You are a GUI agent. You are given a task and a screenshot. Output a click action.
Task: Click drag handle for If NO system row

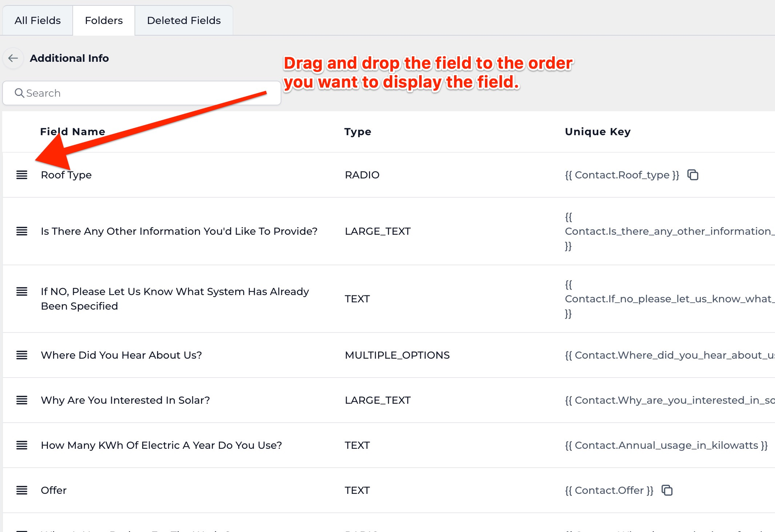(22, 291)
